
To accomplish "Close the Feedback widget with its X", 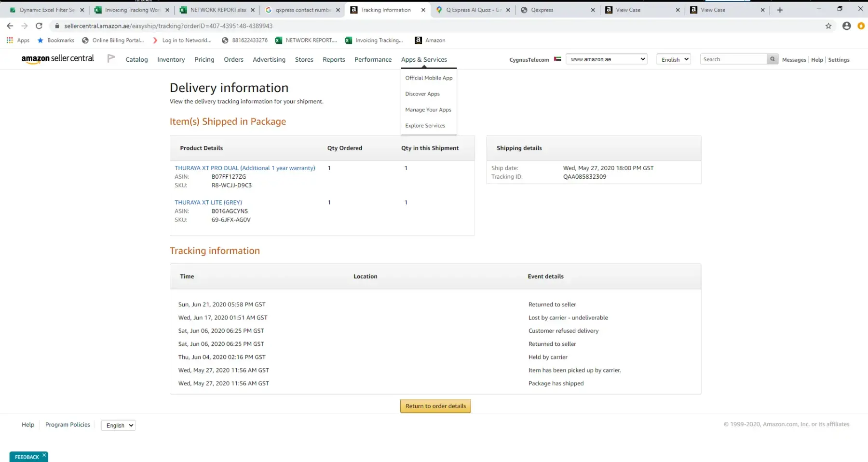I will [x=44, y=455].
